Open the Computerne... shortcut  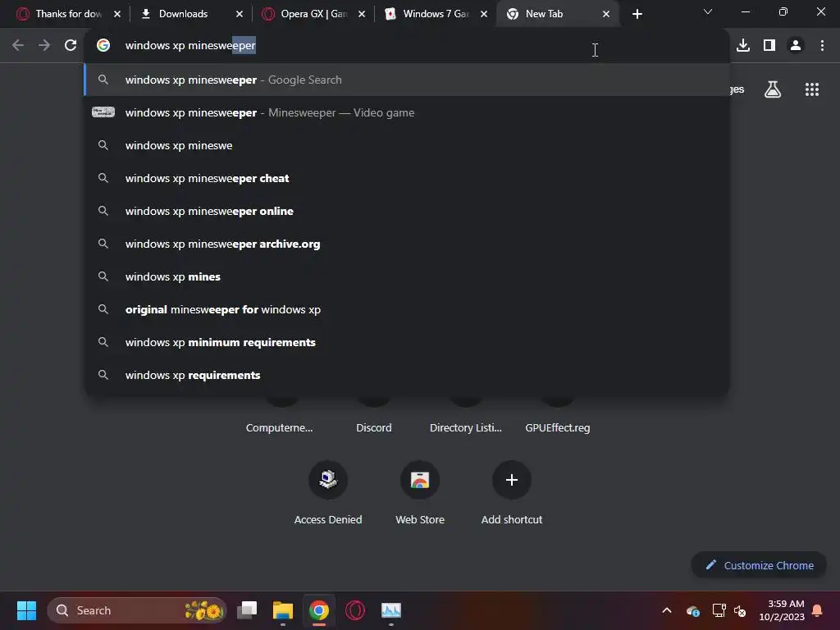280,427
